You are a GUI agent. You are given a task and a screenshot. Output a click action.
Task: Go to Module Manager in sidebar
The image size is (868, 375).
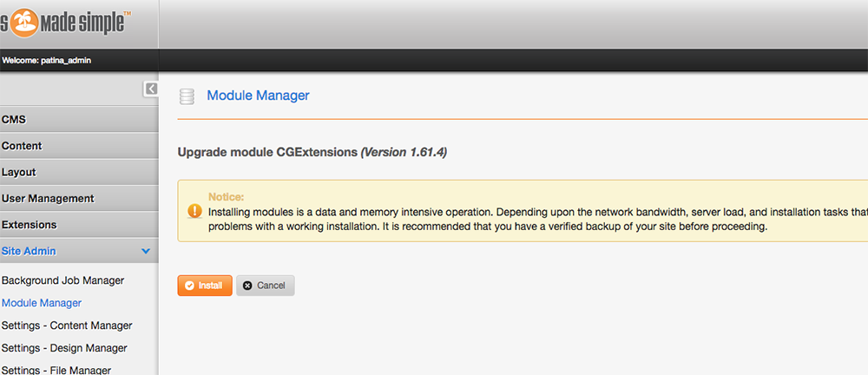(42, 303)
